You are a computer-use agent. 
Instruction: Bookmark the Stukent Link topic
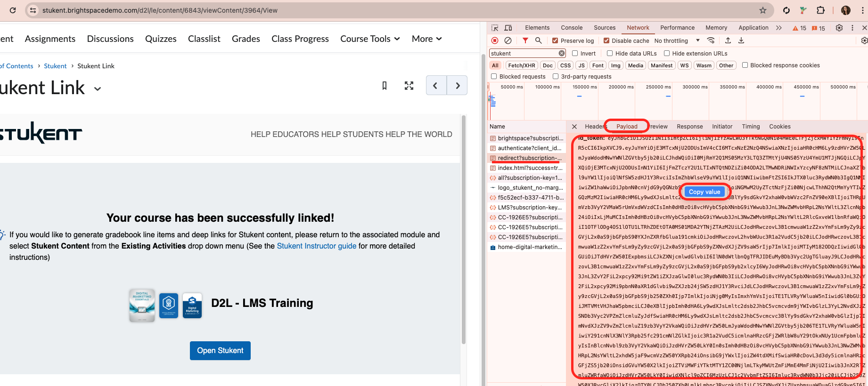point(385,86)
